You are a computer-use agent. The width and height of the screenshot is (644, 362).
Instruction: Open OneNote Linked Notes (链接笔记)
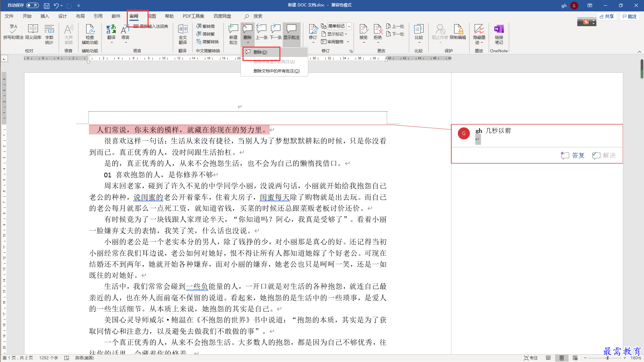tap(499, 34)
